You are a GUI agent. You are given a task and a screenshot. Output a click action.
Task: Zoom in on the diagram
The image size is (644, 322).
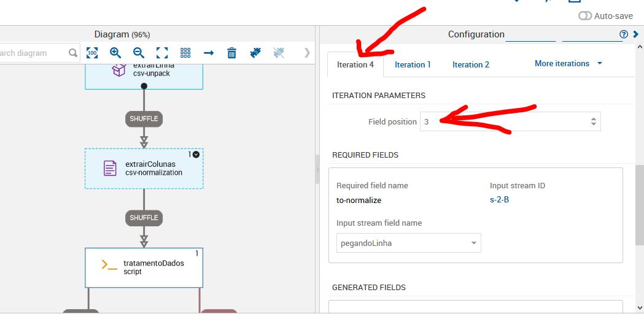[115, 53]
